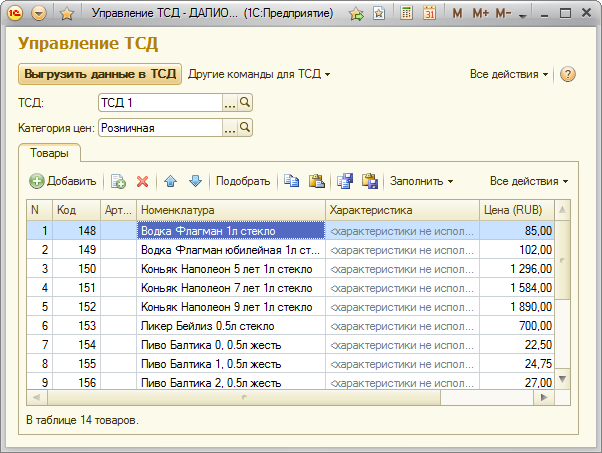The width and height of the screenshot is (602, 453).
Task: Select Пиво Балтика 2, 0.5л жесть row
Action: point(291,382)
